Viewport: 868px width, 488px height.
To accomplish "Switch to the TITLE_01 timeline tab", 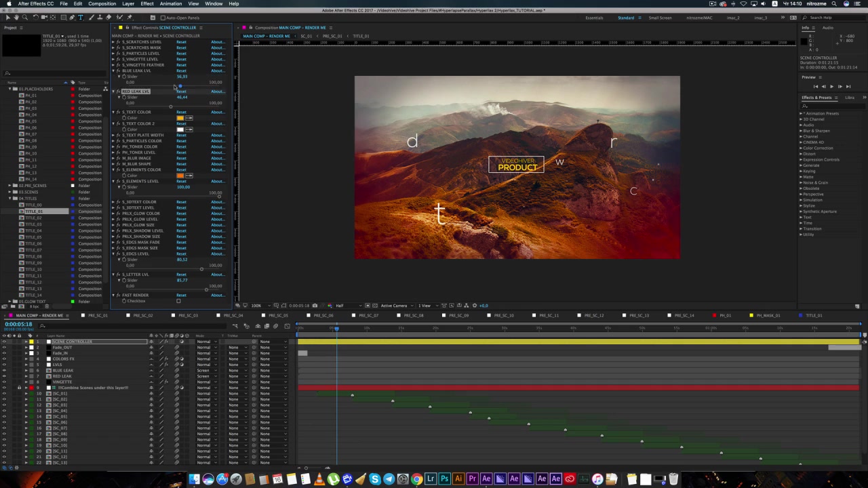I will pyautogui.click(x=814, y=315).
